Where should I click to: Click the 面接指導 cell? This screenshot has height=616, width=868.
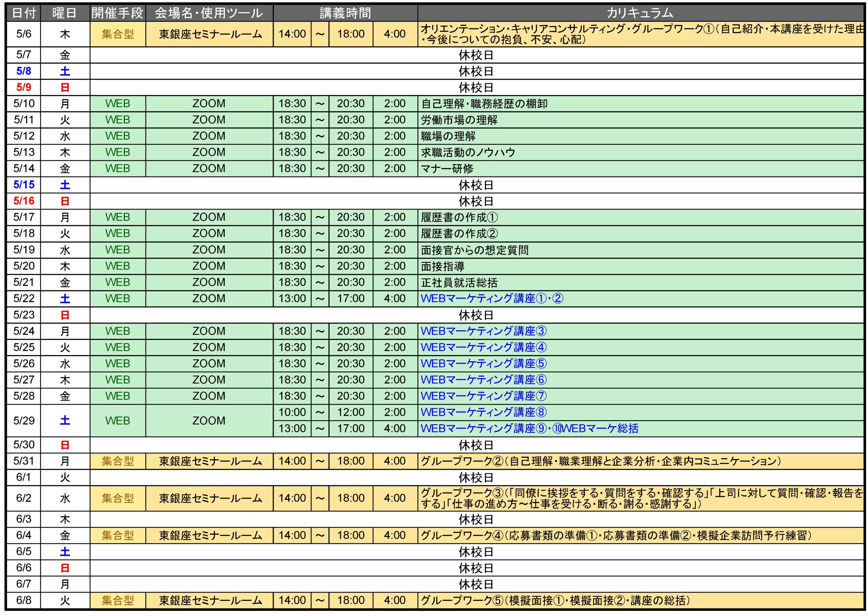pyautogui.click(x=640, y=266)
